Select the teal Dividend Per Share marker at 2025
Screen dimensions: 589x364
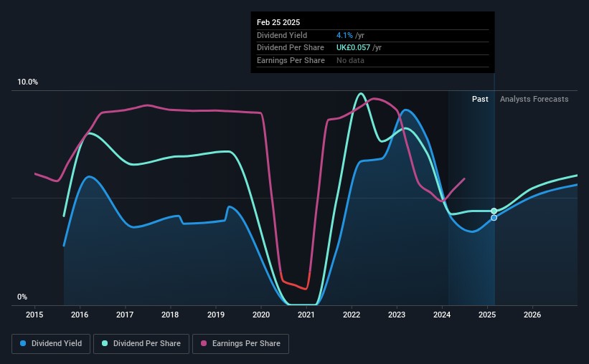[494, 211]
